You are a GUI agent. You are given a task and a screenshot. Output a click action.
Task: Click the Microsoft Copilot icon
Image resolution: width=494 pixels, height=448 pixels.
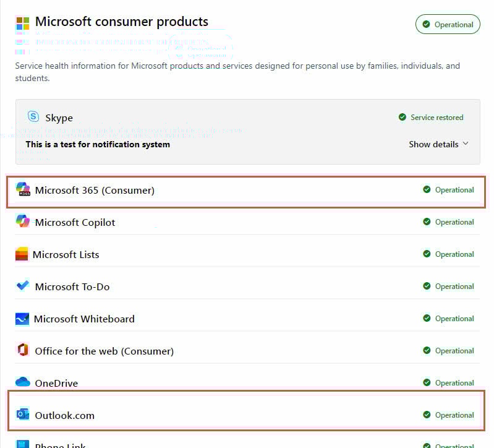(23, 221)
